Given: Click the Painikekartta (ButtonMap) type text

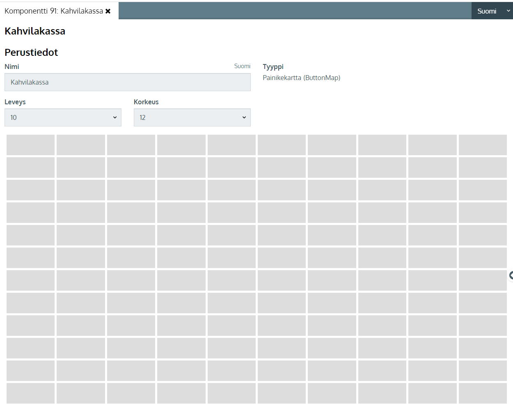Looking at the screenshot, I should coord(302,78).
